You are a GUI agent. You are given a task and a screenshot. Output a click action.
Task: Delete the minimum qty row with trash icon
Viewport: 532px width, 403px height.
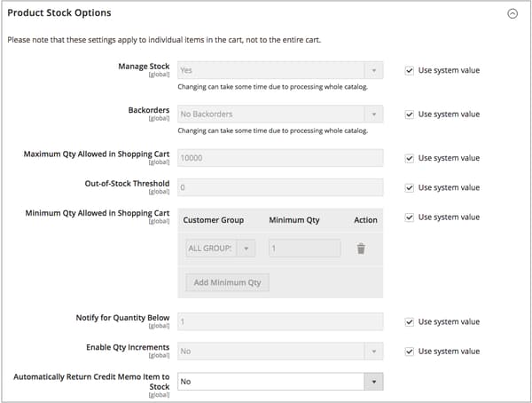pos(361,249)
